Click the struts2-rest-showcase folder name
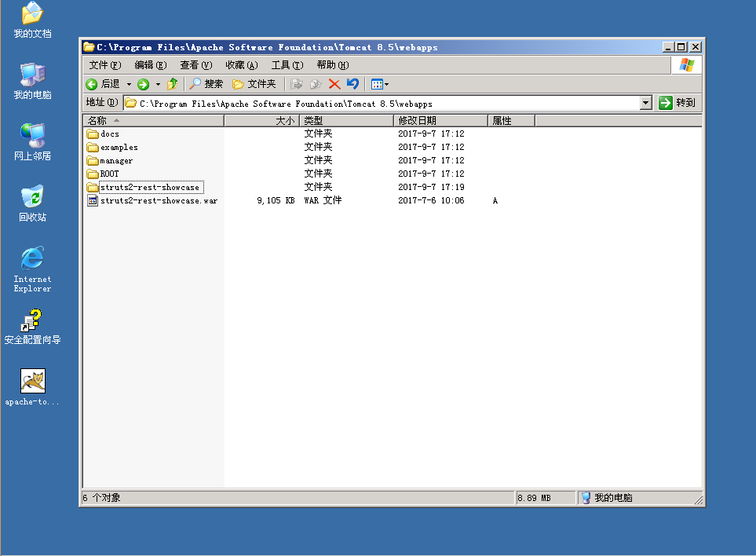The width and height of the screenshot is (756, 556). [x=150, y=187]
